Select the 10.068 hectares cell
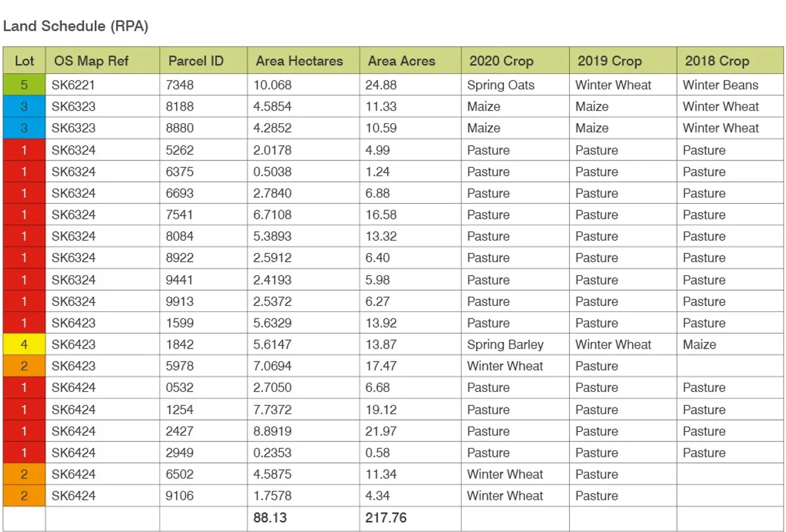Viewport: 786px width, 532px height. pyautogui.click(x=303, y=85)
